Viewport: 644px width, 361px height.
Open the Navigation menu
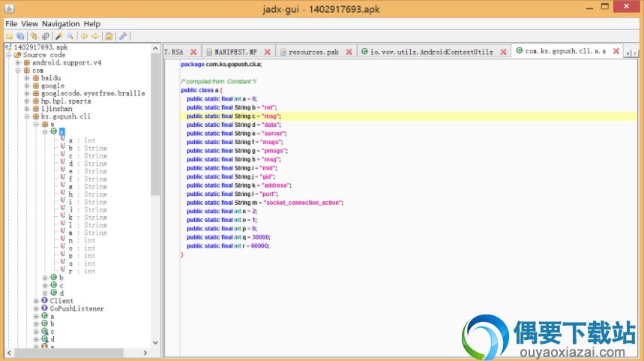coord(61,24)
